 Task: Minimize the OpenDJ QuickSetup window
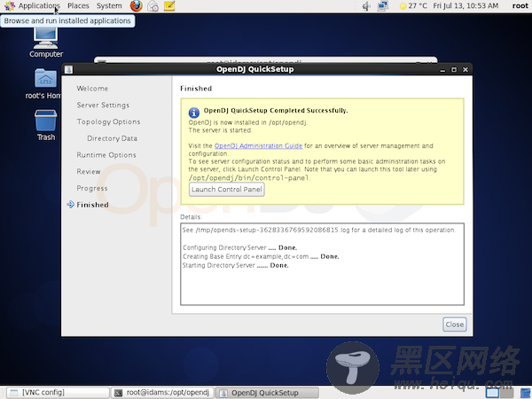point(442,69)
